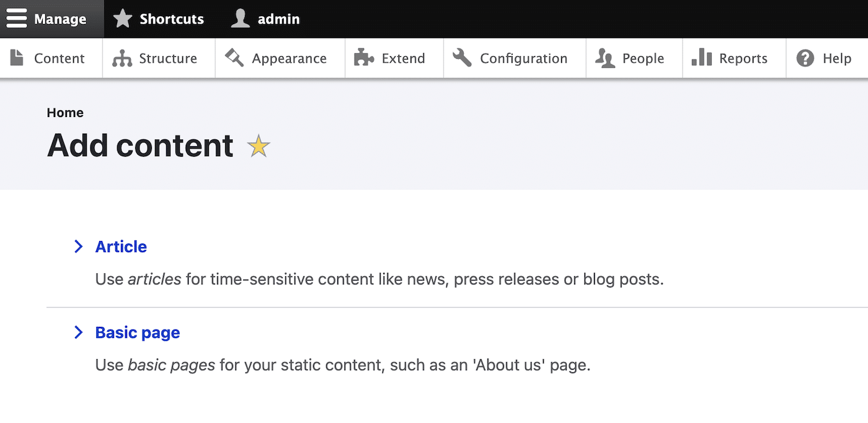The height and width of the screenshot is (423, 868).
Task: Open Help using the question-mark icon
Action: (x=805, y=58)
